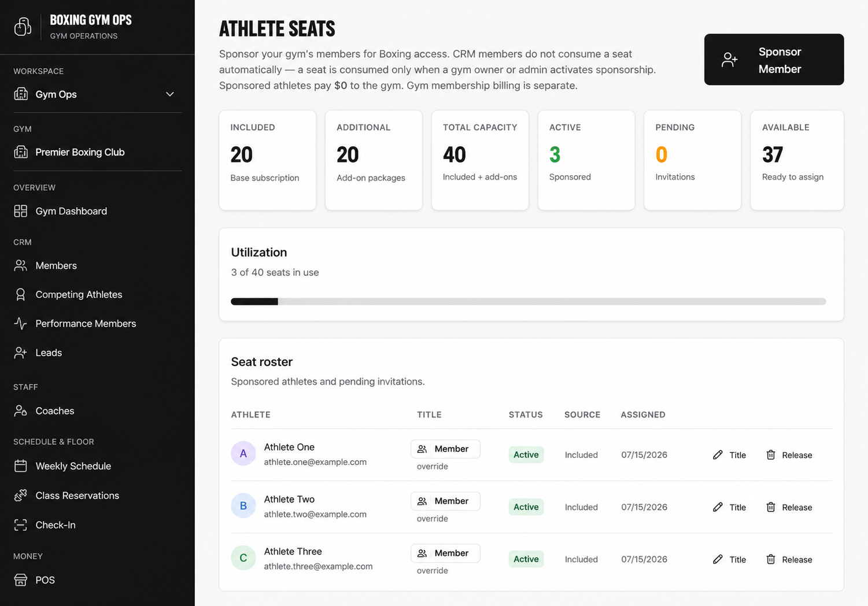The image size is (868, 606).
Task: Click the boxing glove logo icon
Action: click(x=23, y=27)
